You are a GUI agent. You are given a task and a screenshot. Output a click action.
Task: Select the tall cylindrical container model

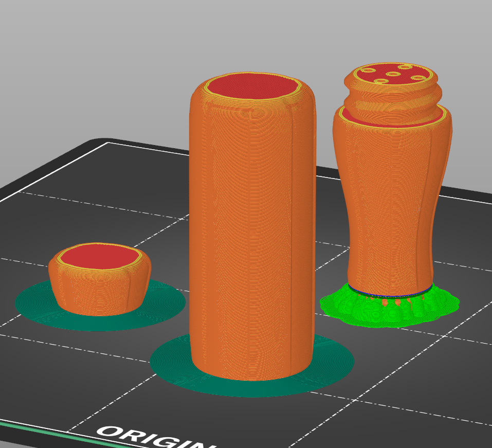(252, 226)
